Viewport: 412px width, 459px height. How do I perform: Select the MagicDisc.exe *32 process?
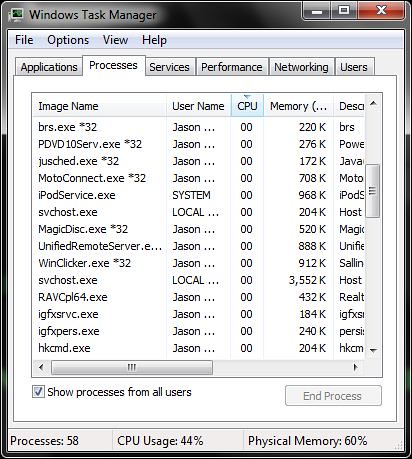coord(199,229)
